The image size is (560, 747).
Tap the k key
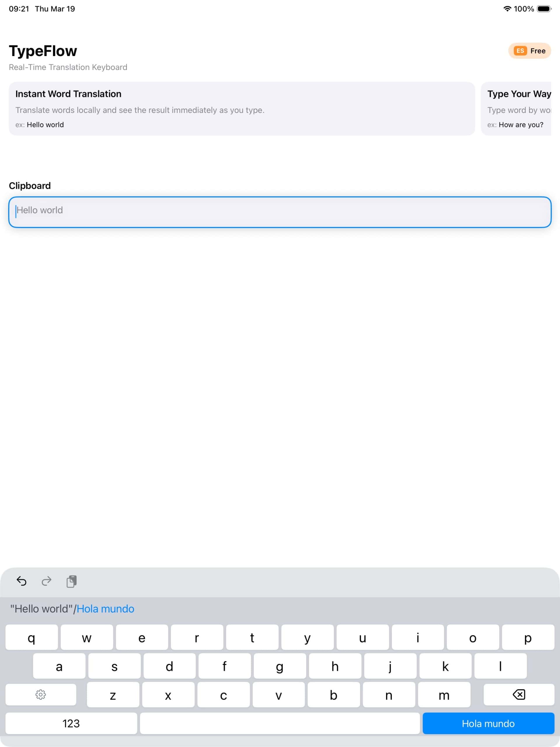click(x=446, y=666)
